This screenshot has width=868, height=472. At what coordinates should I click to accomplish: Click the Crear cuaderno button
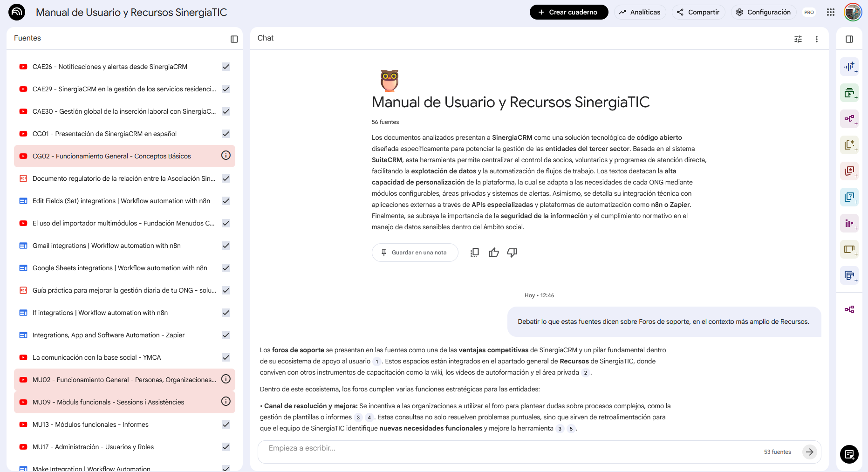click(568, 12)
